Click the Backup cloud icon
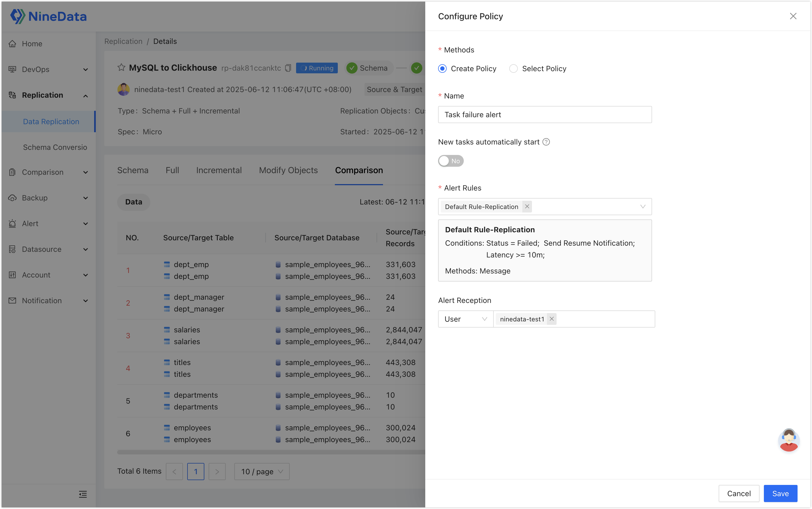 [x=13, y=198]
